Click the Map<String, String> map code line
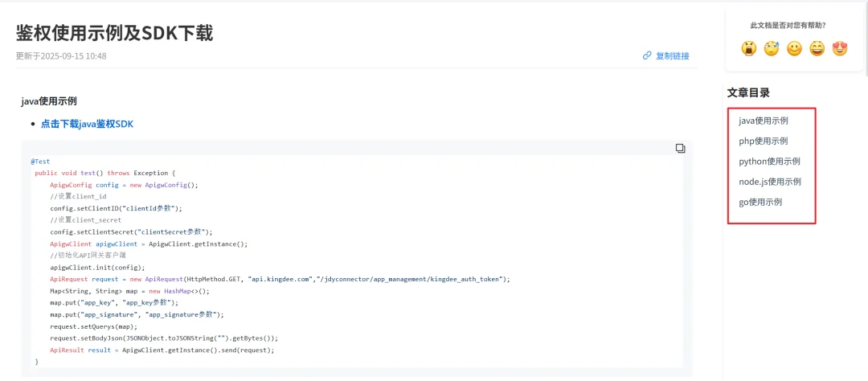The width and height of the screenshot is (868, 381). click(x=130, y=291)
